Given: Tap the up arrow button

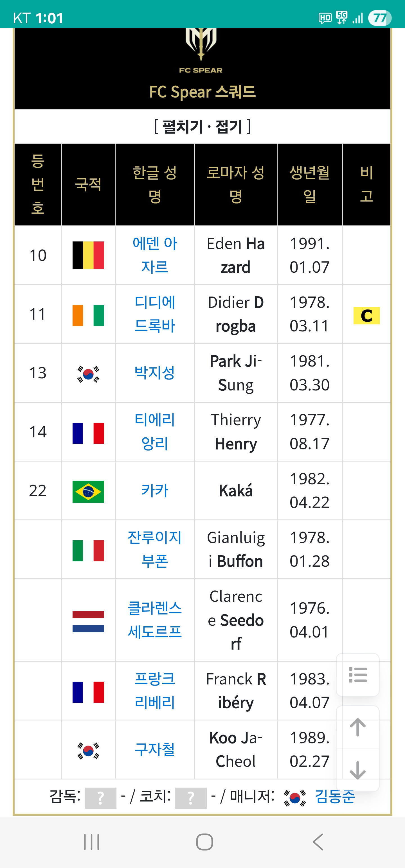Looking at the screenshot, I should tap(358, 727).
